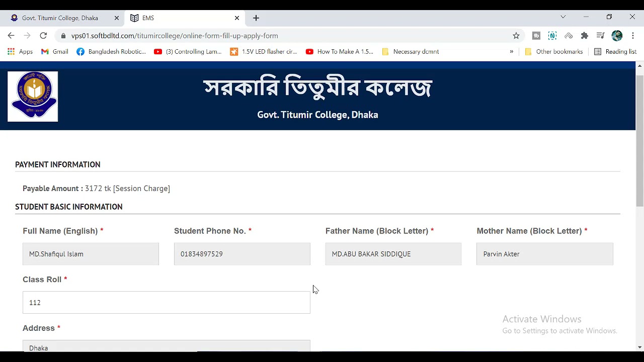Click the Address field showing Dhaka
Screen dimensions: 644x362
pos(167,346)
